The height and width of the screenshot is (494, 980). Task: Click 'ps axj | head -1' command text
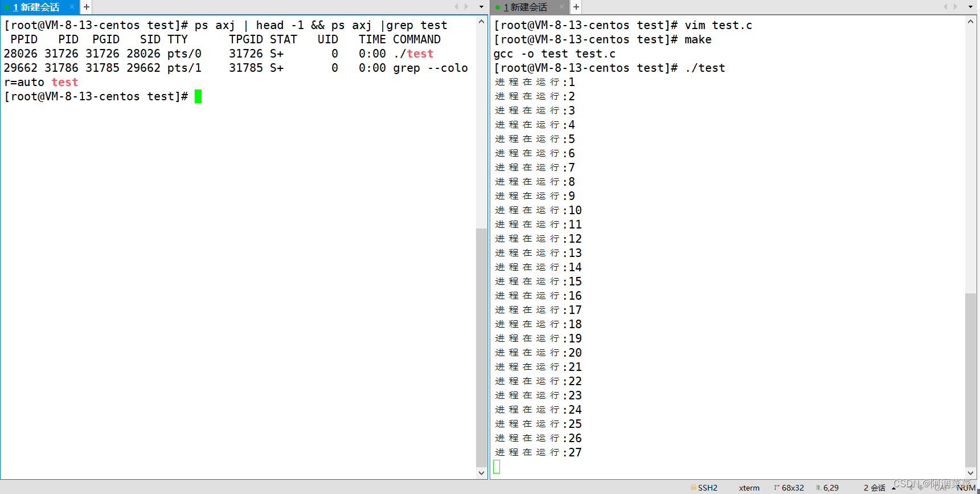coord(249,25)
